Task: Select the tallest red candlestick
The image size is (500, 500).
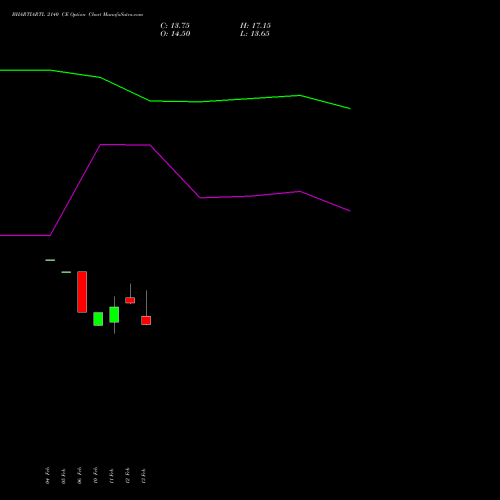Action: (x=82, y=292)
